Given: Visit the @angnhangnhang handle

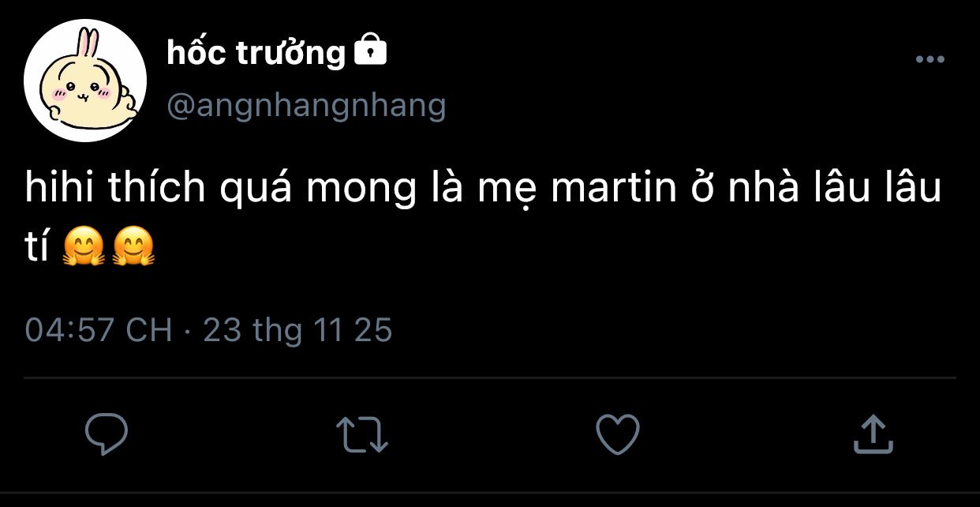Looking at the screenshot, I should pos(306,105).
